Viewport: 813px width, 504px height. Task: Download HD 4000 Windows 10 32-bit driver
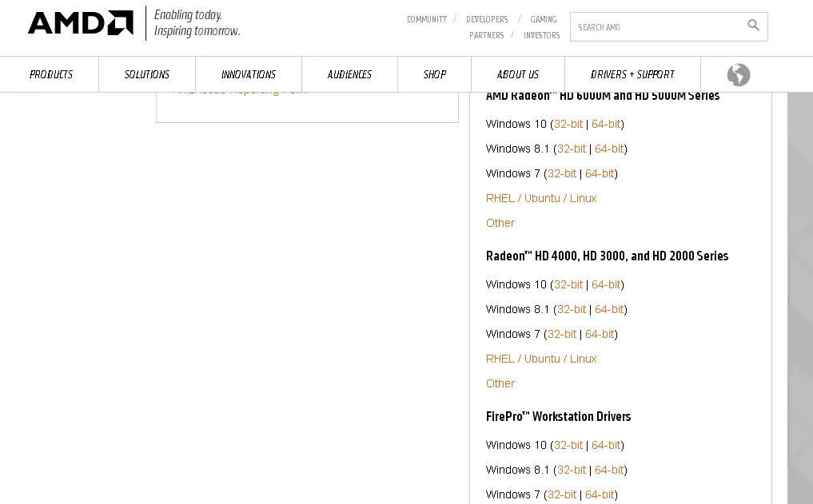pyautogui.click(x=568, y=285)
